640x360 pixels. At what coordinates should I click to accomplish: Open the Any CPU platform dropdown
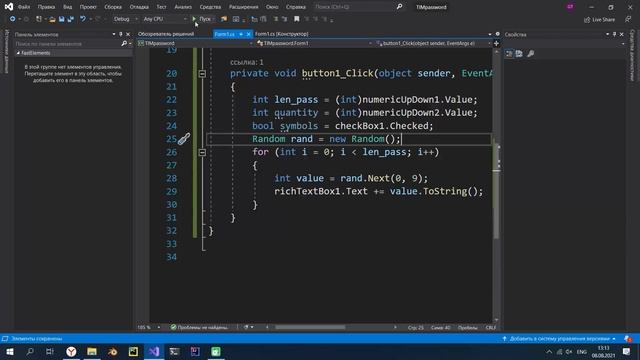click(x=165, y=19)
